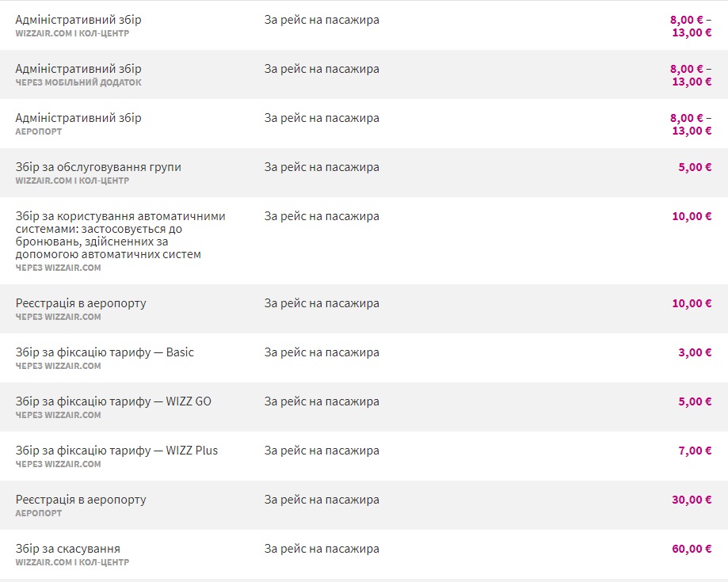
Task: Select the 60,00 € cancellation fee price
Action: click(692, 549)
